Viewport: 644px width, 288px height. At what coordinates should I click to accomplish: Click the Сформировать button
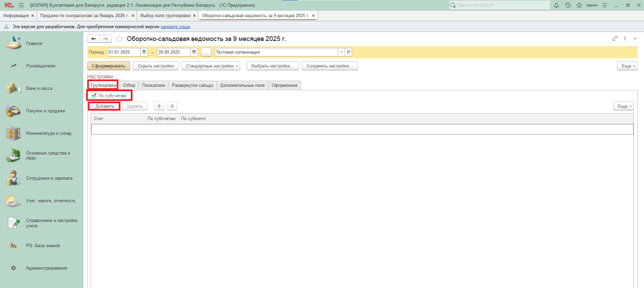pos(108,65)
